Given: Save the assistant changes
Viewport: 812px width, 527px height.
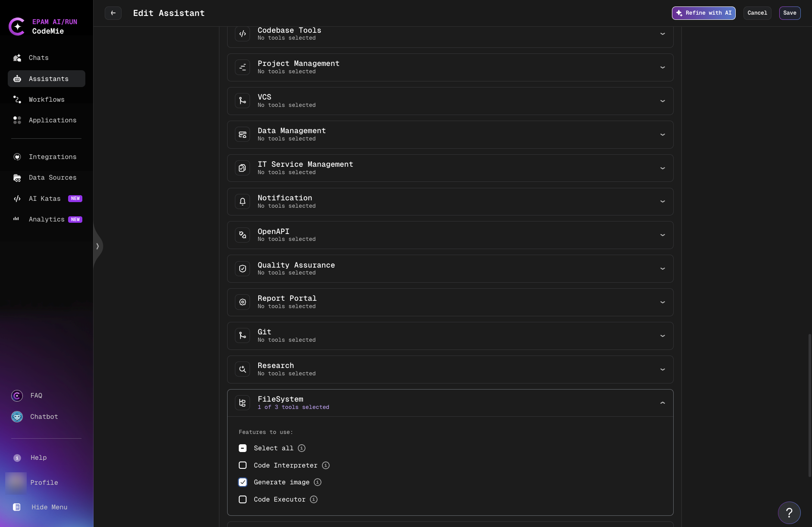Looking at the screenshot, I should tap(790, 13).
